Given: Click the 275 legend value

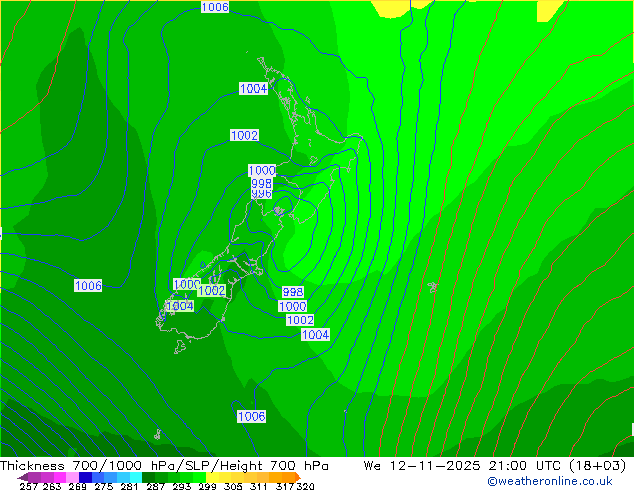Looking at the screenshot, I should tap(104, 486).
